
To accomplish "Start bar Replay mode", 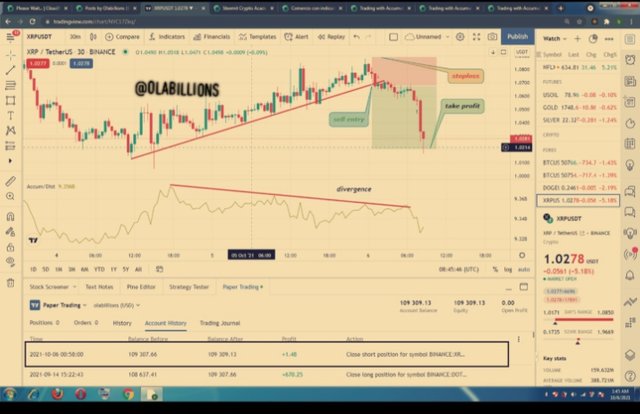I will click(331, 37).
